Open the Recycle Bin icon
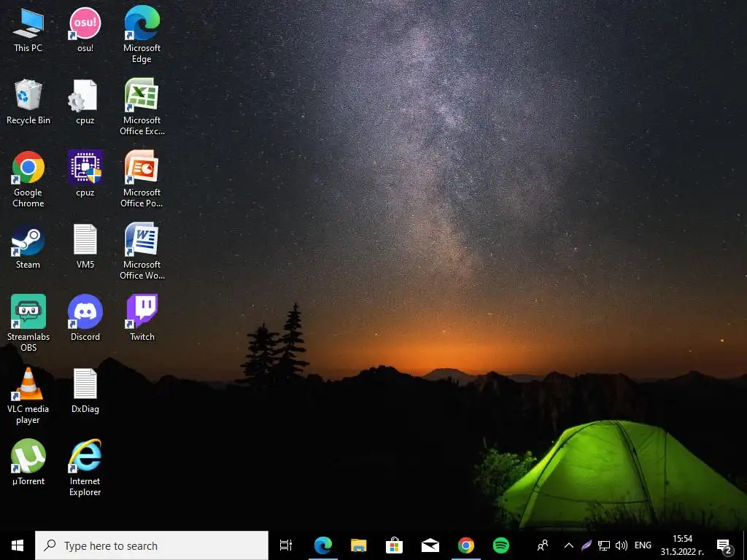The height and width of the screenshot is (560, 747). 28,102
